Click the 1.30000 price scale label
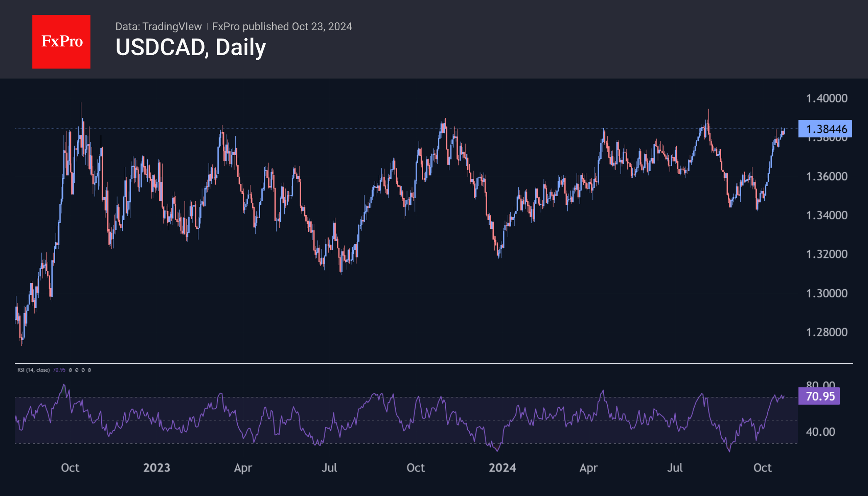The width and height of the screenshot is (868, 496). point(827,293)
